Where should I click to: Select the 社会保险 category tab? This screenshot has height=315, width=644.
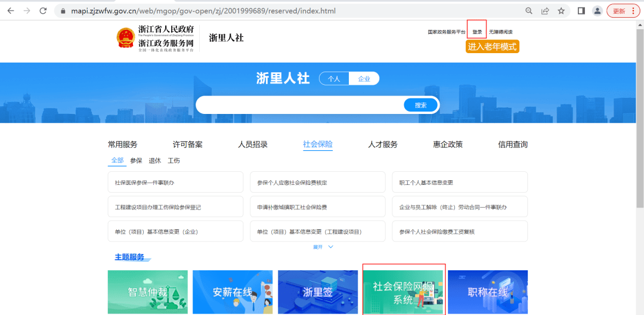tap(318, 144)
